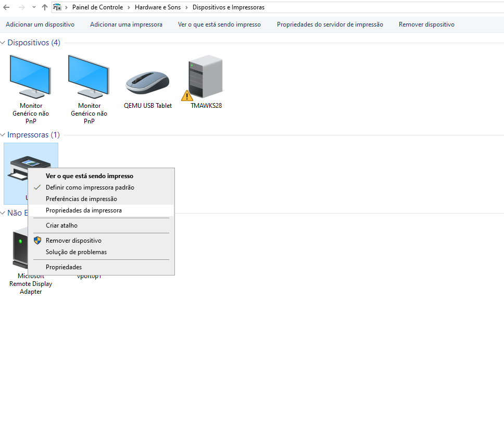Click the QEMU USB Tablet mouse icon

147,82
